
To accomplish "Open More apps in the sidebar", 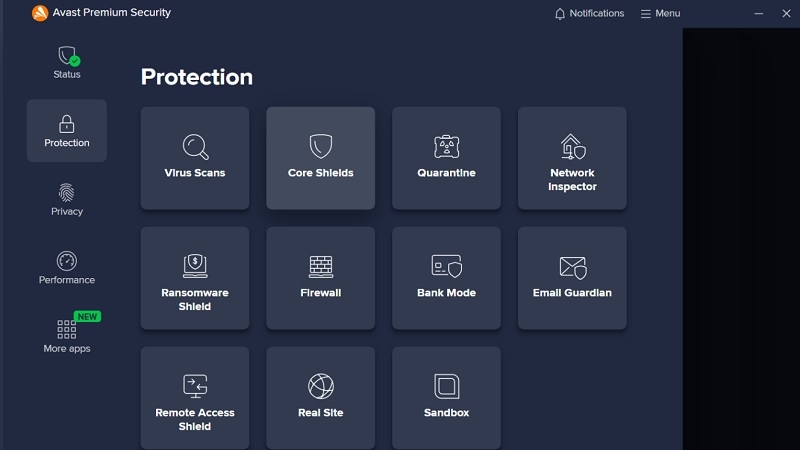I will pos(67,336).
